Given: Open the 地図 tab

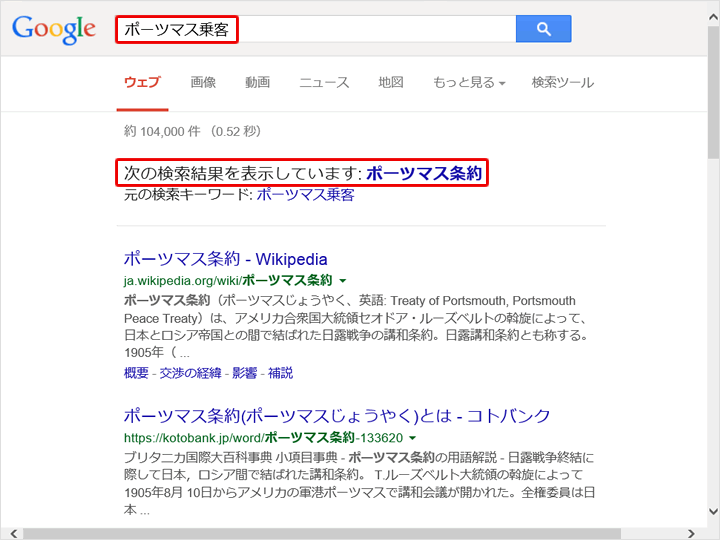Looking at the screenshot, I should point(391,83).
